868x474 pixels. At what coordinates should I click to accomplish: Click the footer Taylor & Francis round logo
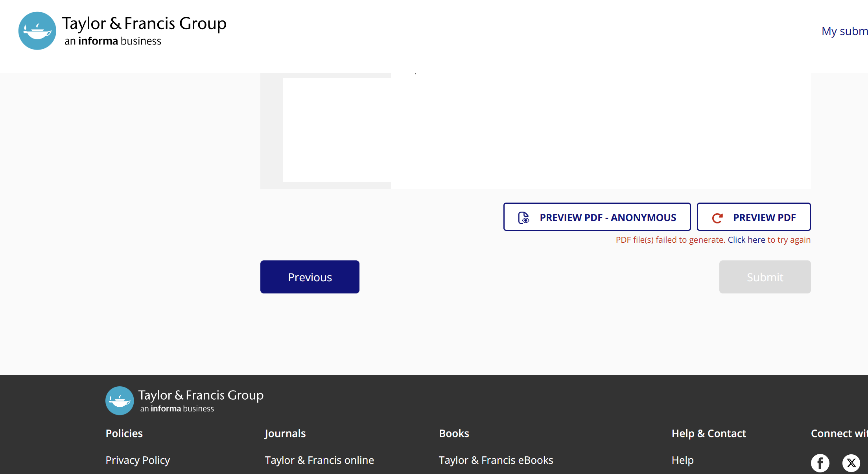coord(120,400)
